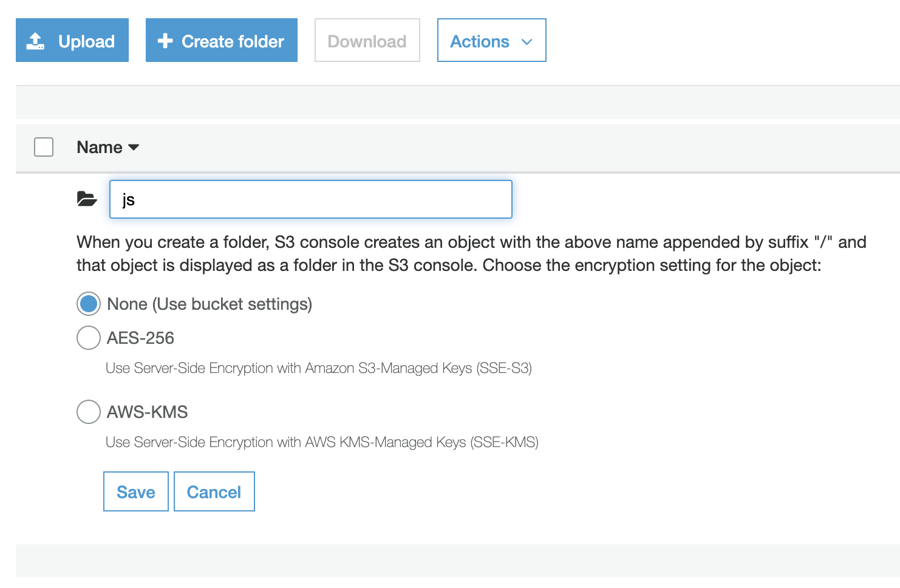
Task: Save the new folder
Action: [135, 491]
